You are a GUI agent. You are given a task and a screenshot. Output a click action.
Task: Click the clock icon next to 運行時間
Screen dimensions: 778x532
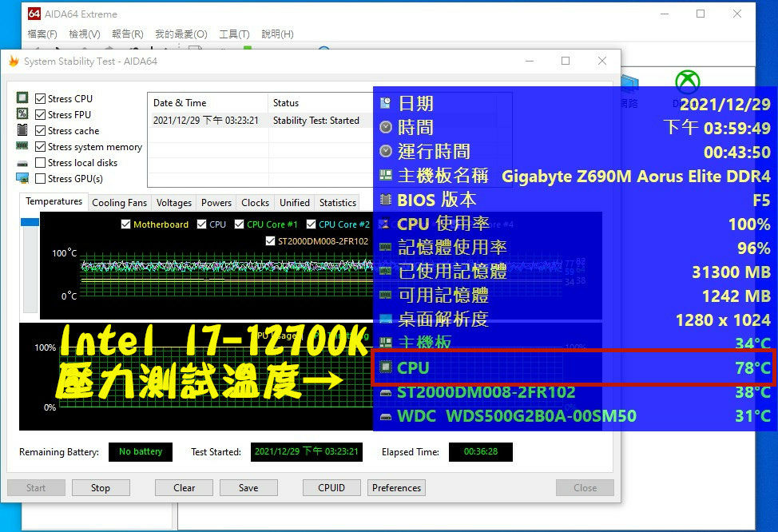386,151
